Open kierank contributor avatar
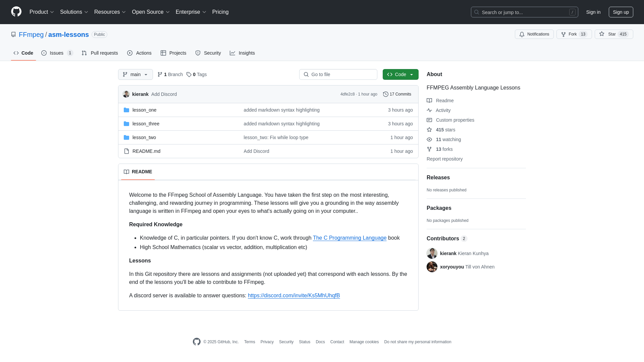Image resolution: width=644 pixels, height=362 pixels. tap(432, 253)
